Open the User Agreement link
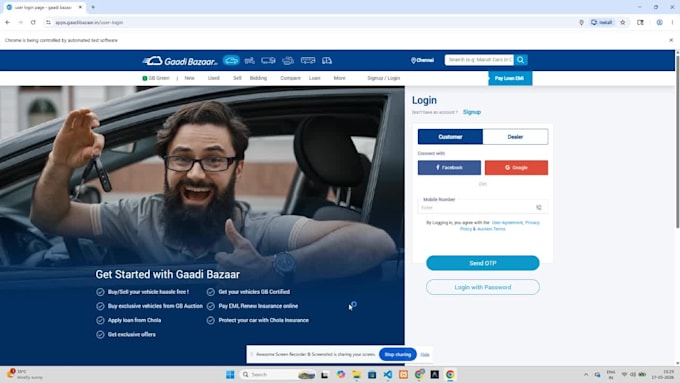 coord(507,223)
